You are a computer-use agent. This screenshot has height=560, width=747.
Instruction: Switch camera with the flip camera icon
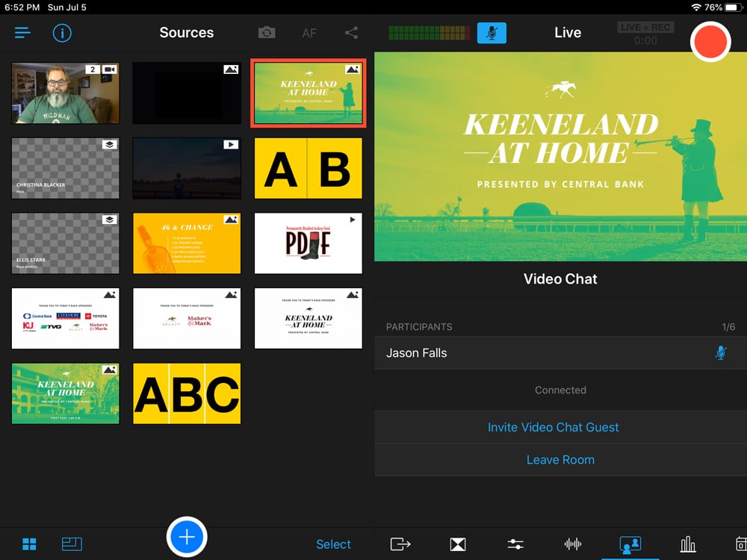coord(267,32)
